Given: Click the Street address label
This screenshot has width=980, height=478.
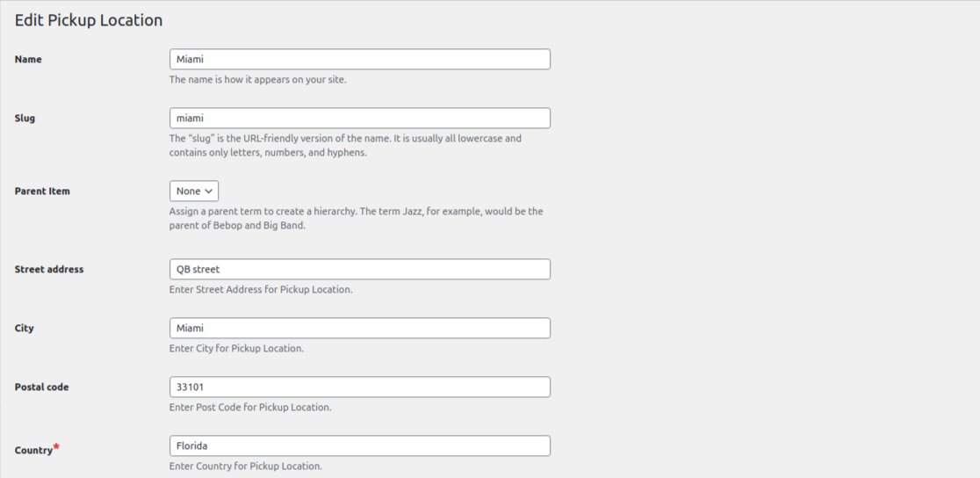Looking at the screenshot, I should click(49, 270).
